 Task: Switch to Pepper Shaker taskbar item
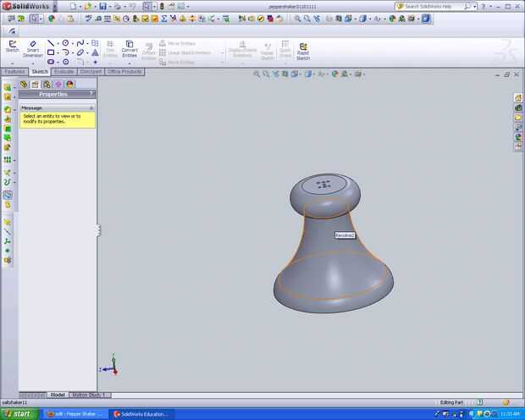pos(75,414)
